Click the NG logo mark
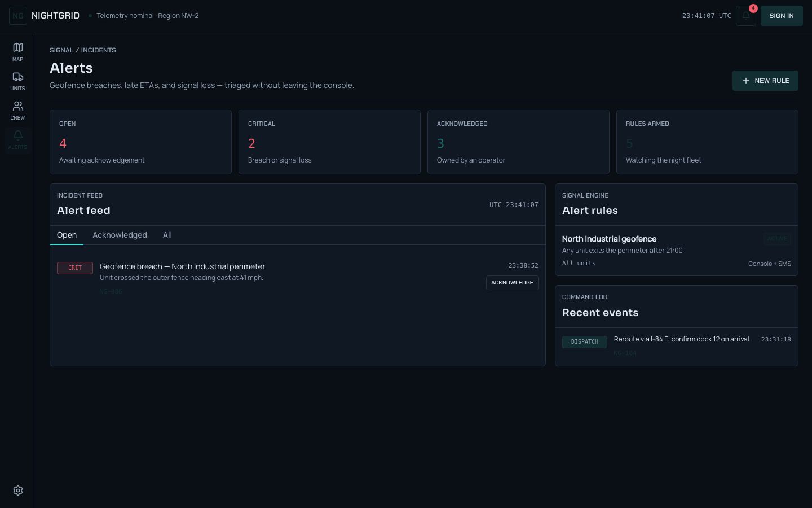812x508 pixels. click(18, 16)
